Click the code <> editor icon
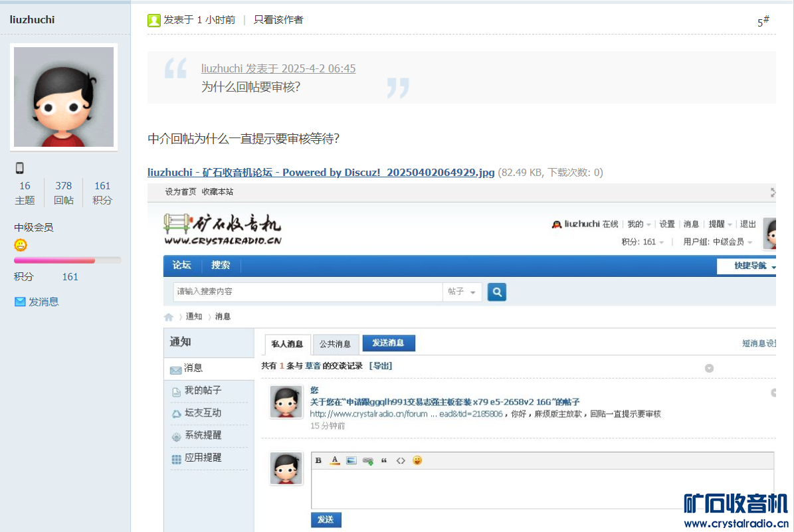Image resolution: width=794 pixels, height=532 pixels. pos(401,461)
